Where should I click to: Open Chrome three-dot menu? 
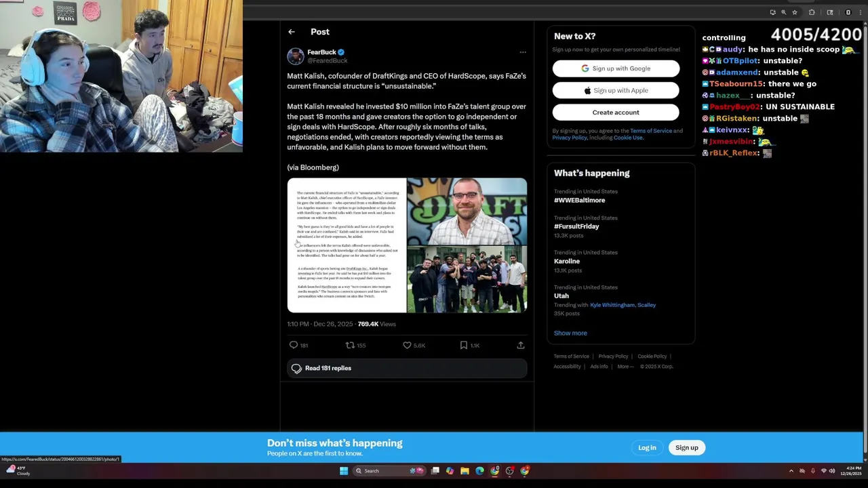[861, 12]
